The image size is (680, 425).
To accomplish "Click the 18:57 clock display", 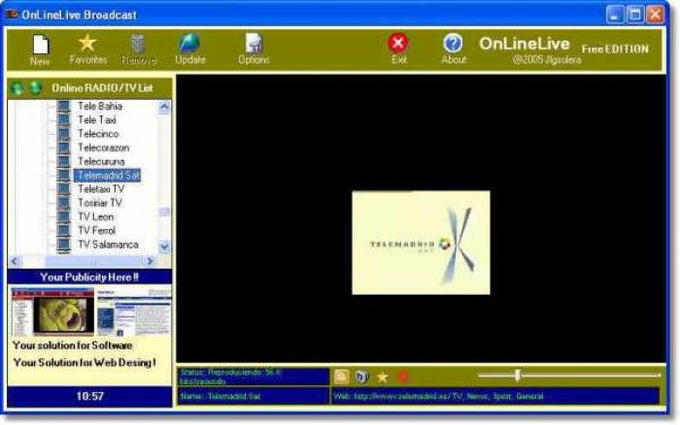I will point(89,396).
